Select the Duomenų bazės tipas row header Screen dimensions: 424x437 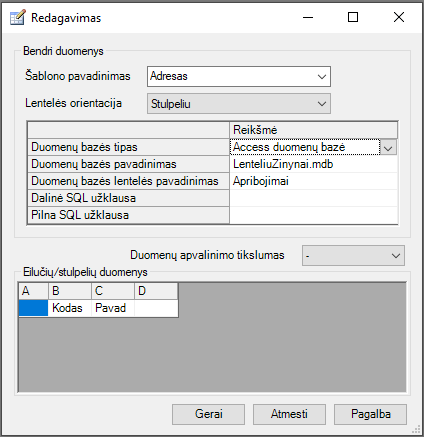tap(128, 147)
